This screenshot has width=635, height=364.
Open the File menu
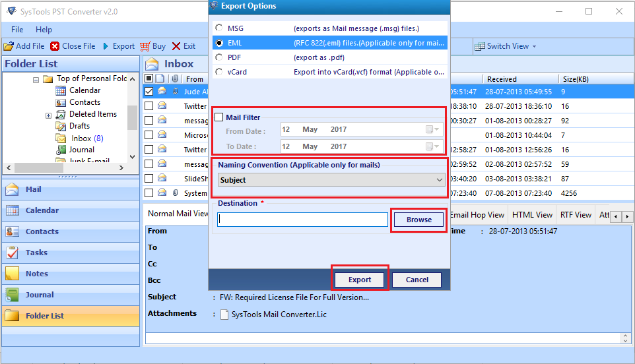point(17,30)
